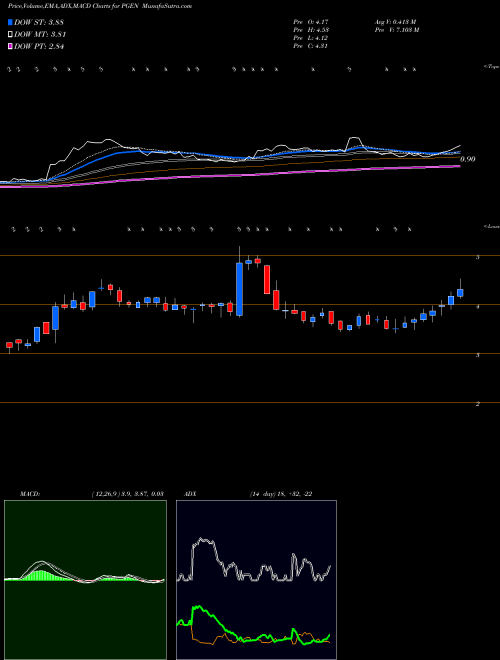The width and height of the screenshot is (500, 660).
Task: Open the dark blue ADX indicator panel
Action: tap(256, 580)
